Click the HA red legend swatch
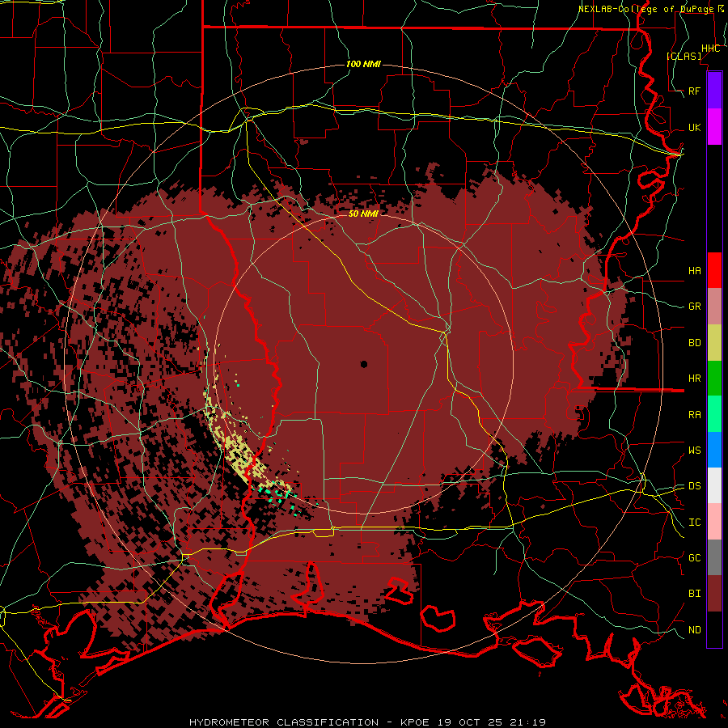 [x=714, y=270]
